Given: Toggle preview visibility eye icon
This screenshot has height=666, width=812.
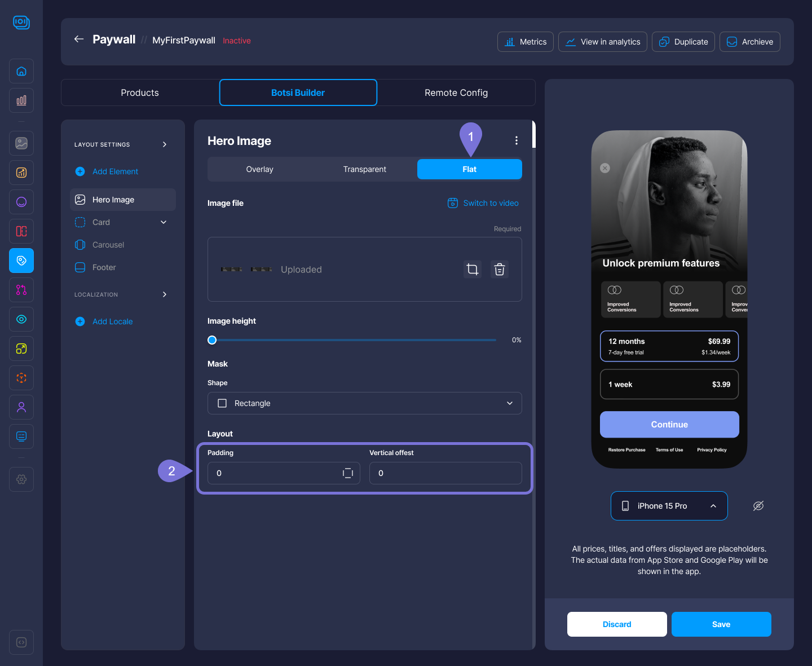Looking at the screenshot, I should tap(758, 506).
